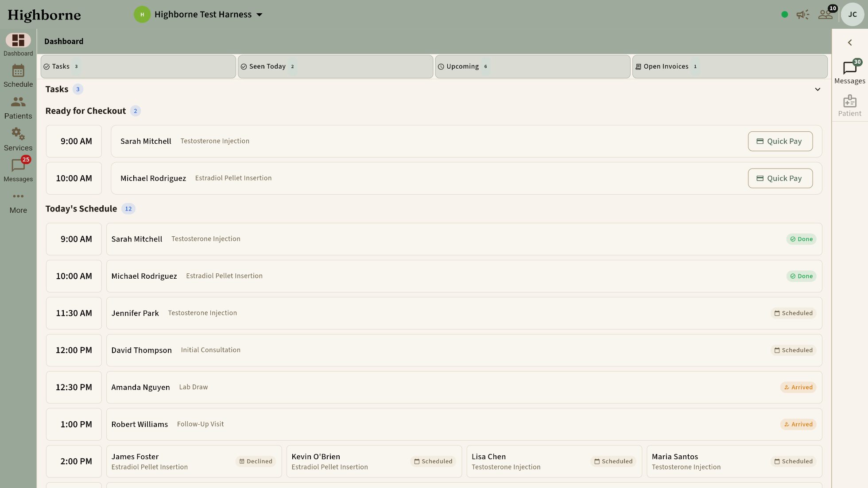Click the 1:00 PM time slot

(x=74, y=424)
